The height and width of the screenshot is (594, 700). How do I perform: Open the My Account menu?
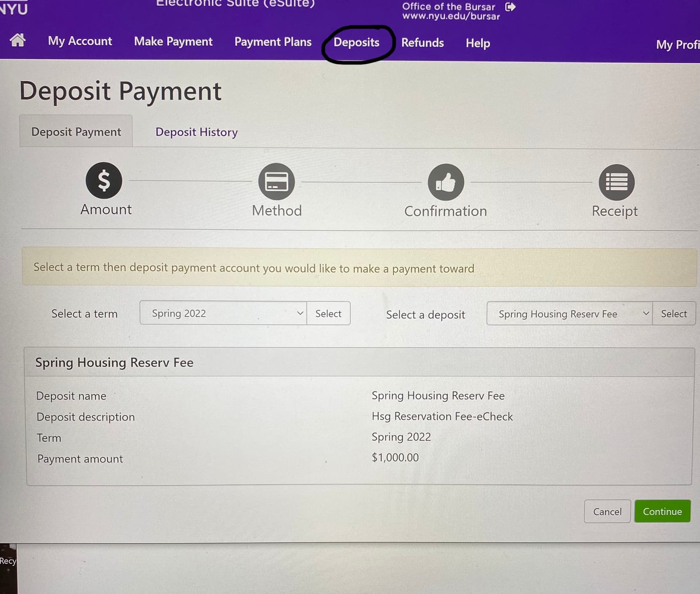coord(80,41)
